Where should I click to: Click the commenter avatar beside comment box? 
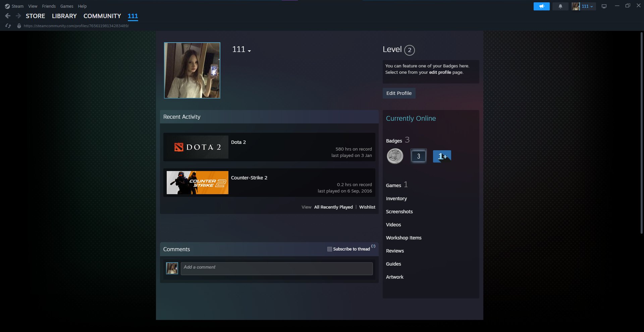tap(172, 268)
